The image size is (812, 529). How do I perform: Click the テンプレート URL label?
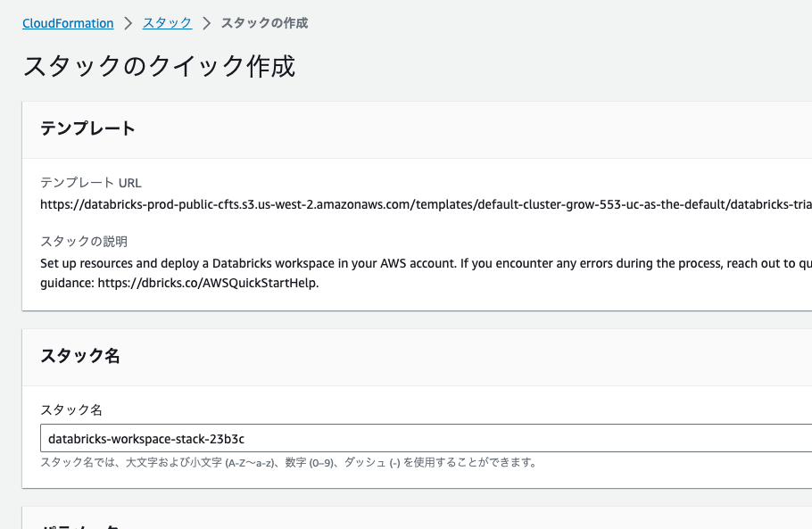90,182
